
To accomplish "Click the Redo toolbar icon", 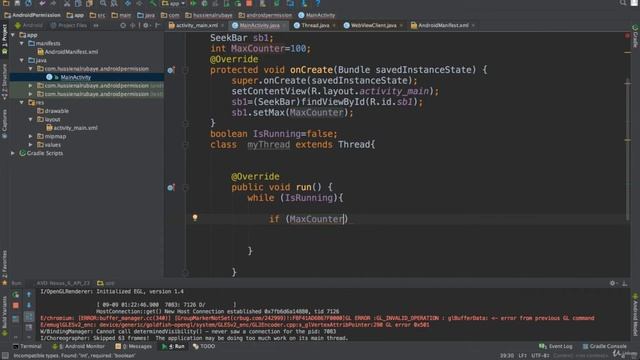I will [53, 3].
